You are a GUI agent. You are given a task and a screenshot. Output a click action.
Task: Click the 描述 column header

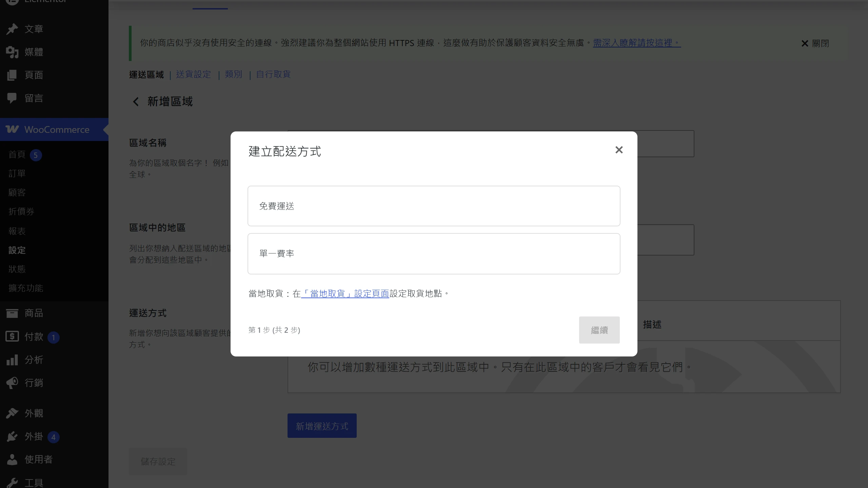point(652,325)
